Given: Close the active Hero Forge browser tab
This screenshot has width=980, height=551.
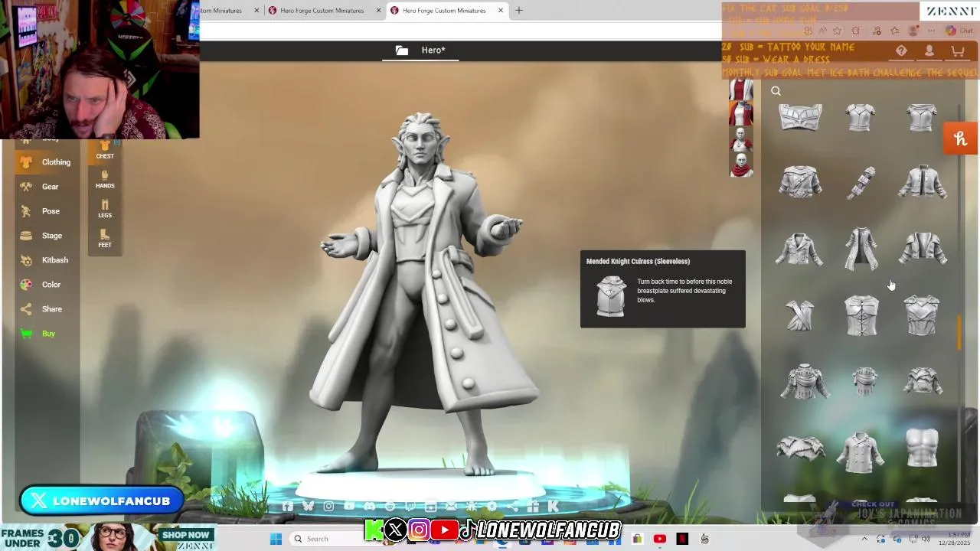Looking at the screenshot, I should click(x=501, y=11).
